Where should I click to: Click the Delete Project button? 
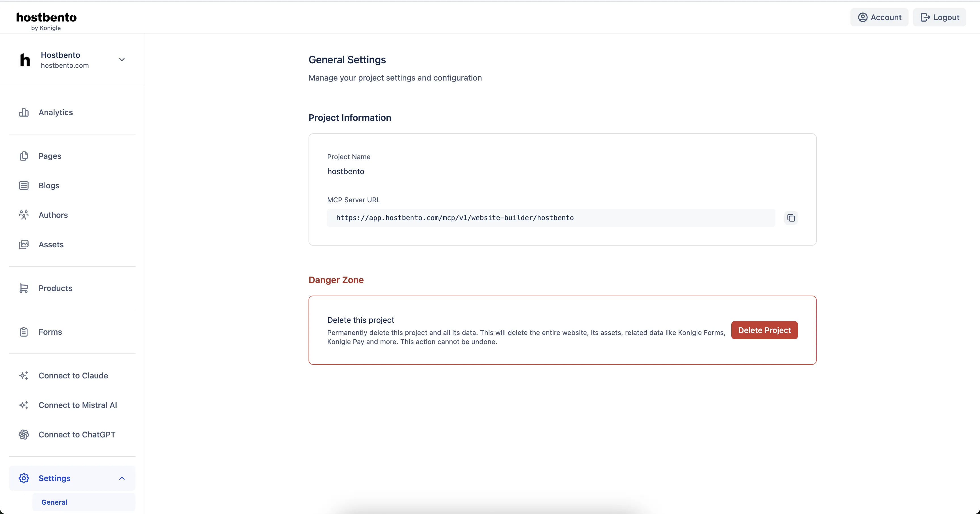click(764, 330)
